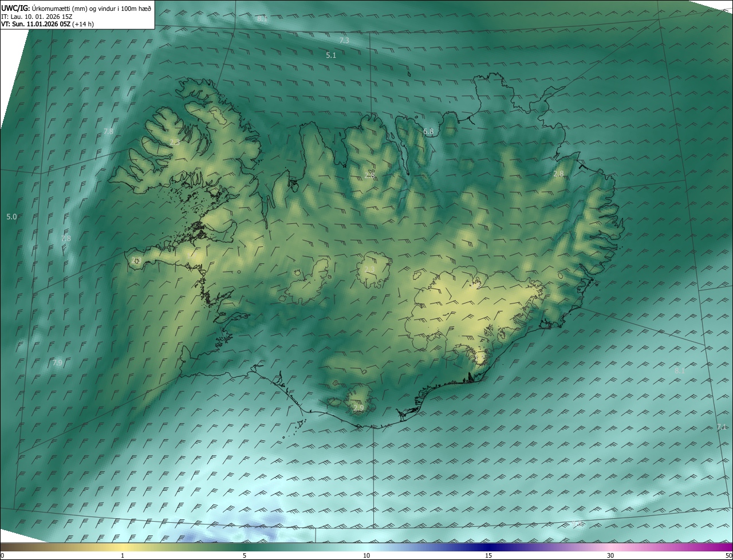Screen dimensions: 733x560
Task: Pick the pink color above tick 30
Action: [610, 547]
